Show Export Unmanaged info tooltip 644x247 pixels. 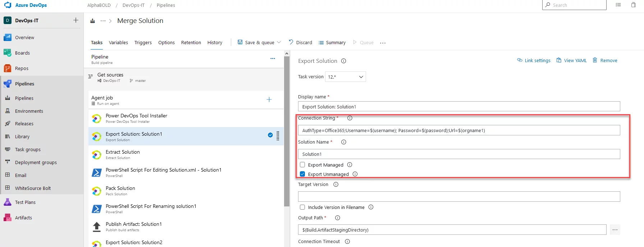click(x=355, y=174)
